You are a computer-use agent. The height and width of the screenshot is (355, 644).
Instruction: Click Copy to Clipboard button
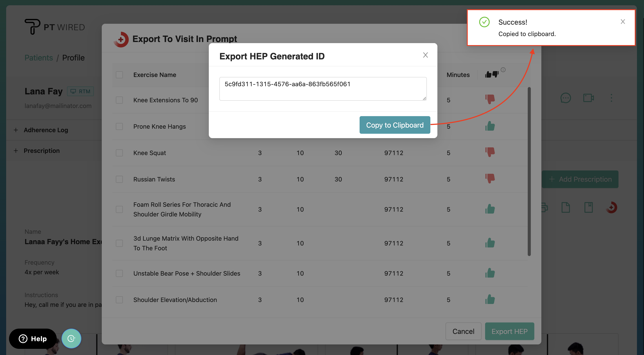[x=395, y=125]
